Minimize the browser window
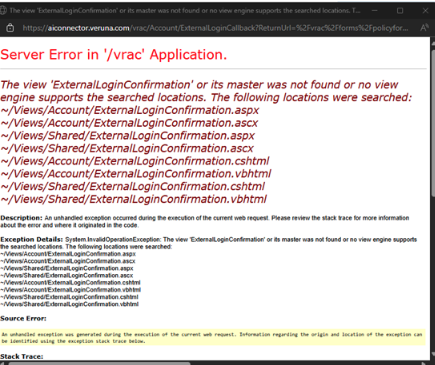The width and height of the screenshot is (435, 365). click(375, 11)
